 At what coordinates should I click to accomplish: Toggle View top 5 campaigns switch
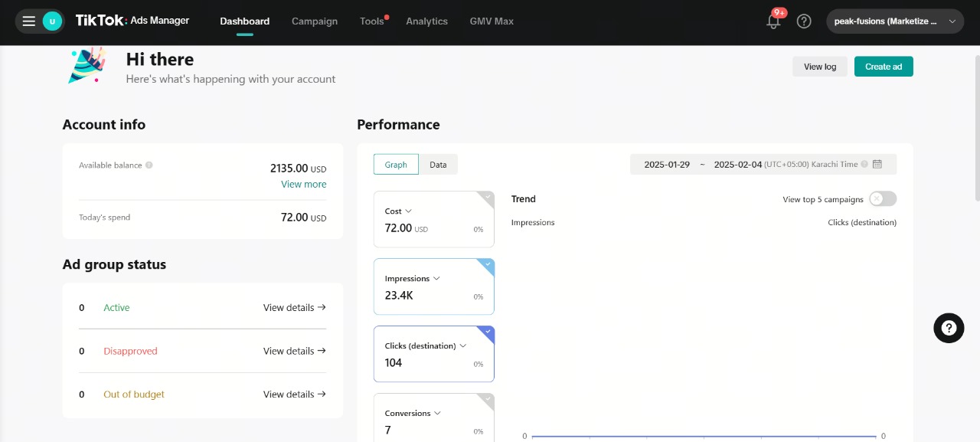point(883,199)
